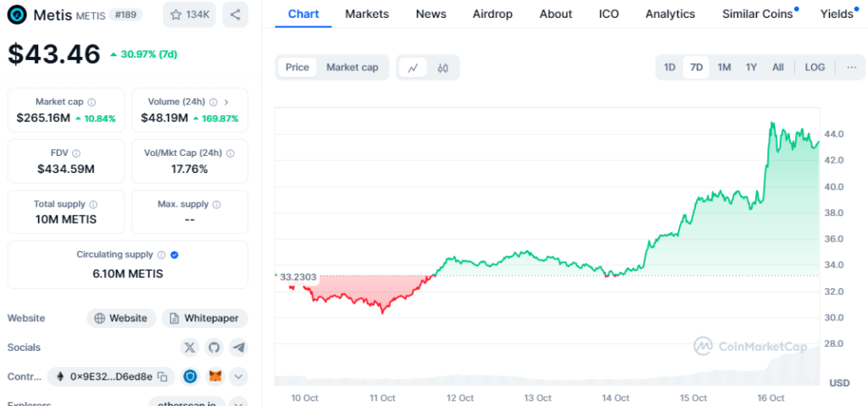This screenshot has width=868, height=406.
Task: Expand the contracts dropdown chevron
Action: [x=238, y=376]
